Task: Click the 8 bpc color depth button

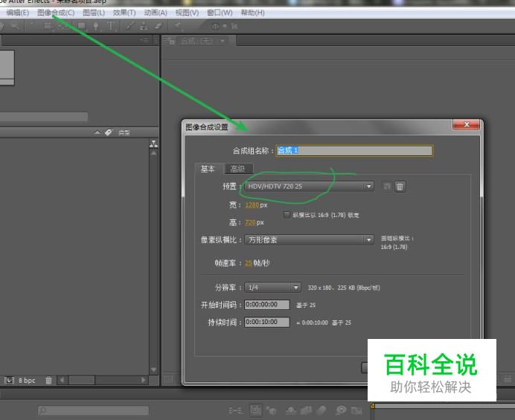Action: coord(27,381)
